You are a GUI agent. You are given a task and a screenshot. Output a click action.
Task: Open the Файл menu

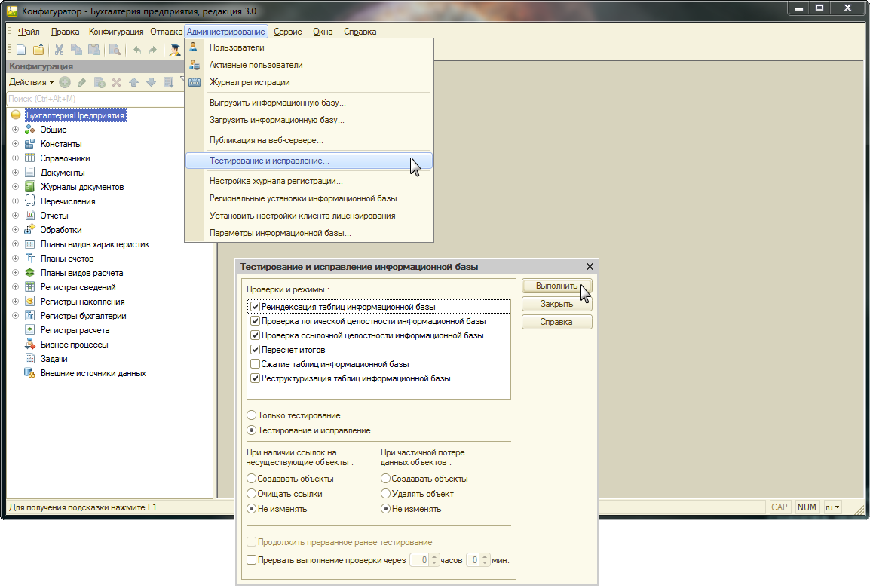pyautogui.click(x=29, y=32)
